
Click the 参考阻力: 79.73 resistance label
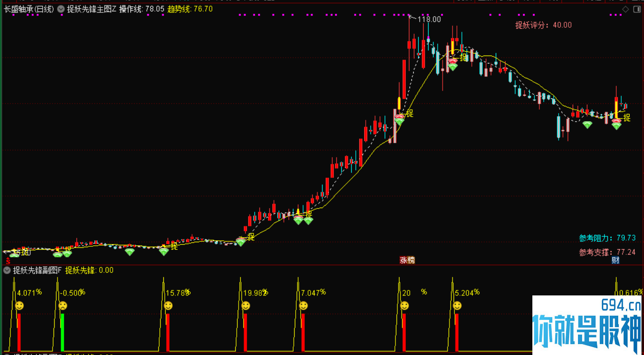pos(607,238)
